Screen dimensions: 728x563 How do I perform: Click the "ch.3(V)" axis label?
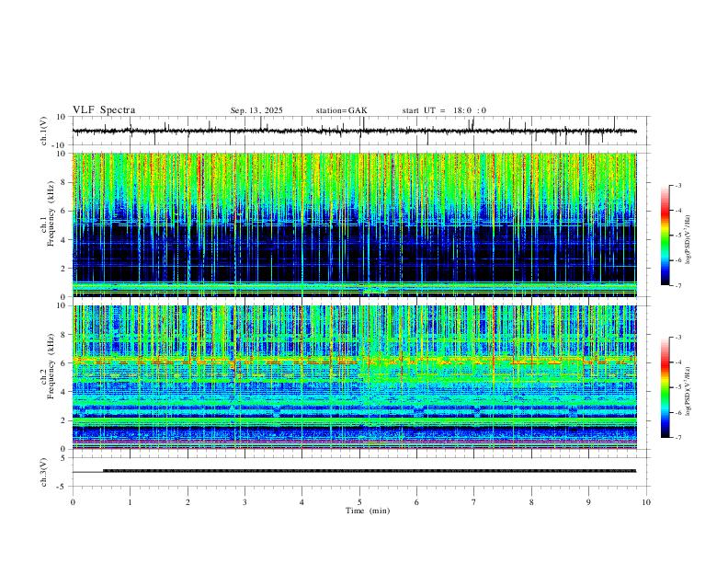(x=45, y=472)
